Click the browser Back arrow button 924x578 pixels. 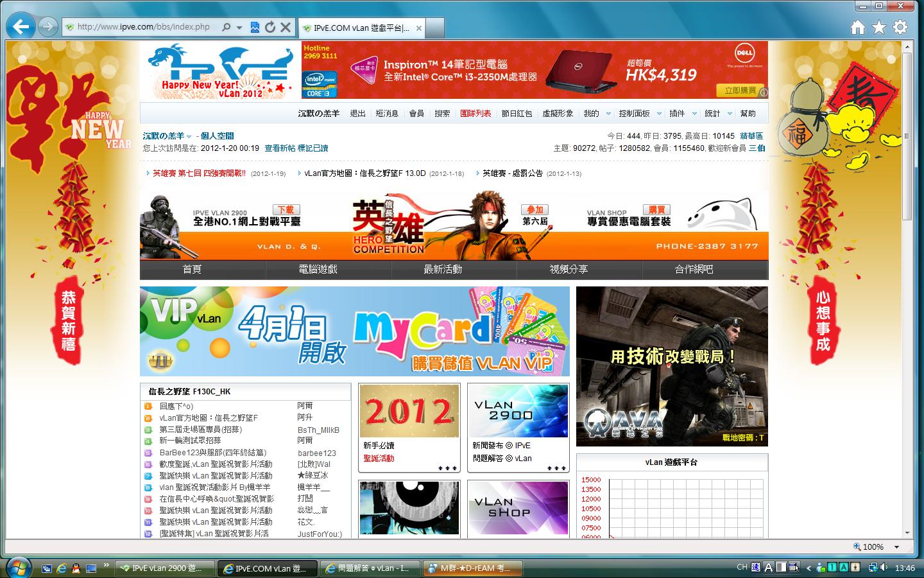click(21, 27)
